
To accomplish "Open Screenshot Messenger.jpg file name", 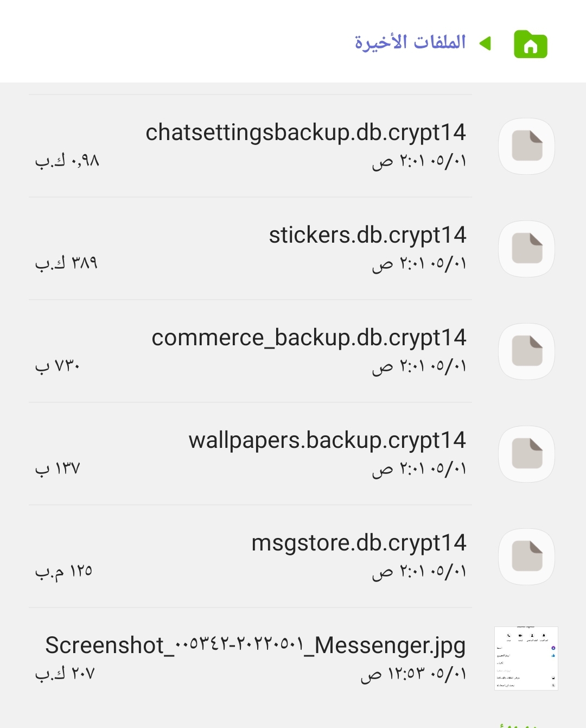I will [x=256, y=645].
